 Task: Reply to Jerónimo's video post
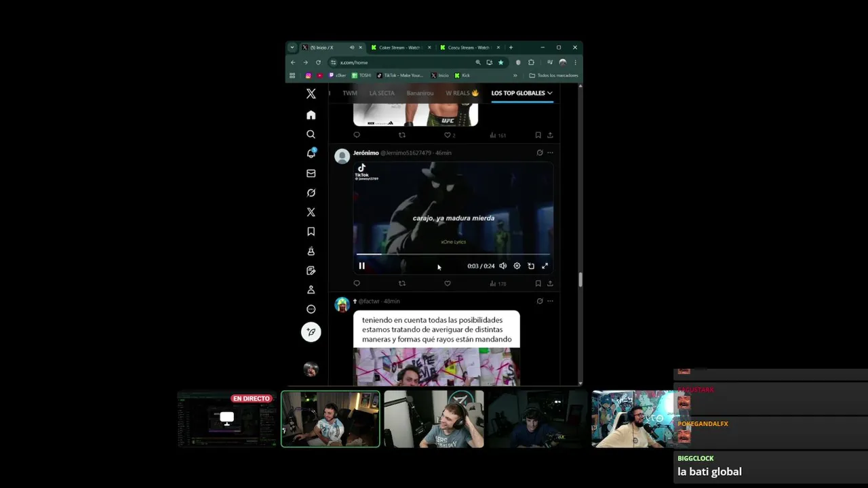tap(357, 283)
